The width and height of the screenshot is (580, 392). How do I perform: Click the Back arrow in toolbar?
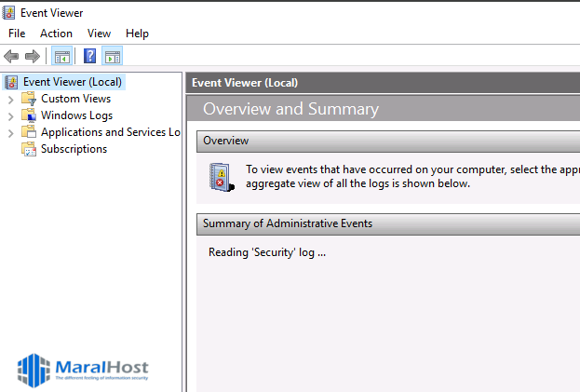click(x=11, y=56)
